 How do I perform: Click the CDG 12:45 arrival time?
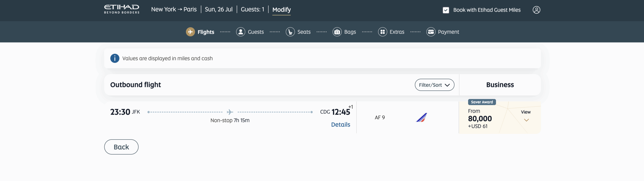[335, 112]
